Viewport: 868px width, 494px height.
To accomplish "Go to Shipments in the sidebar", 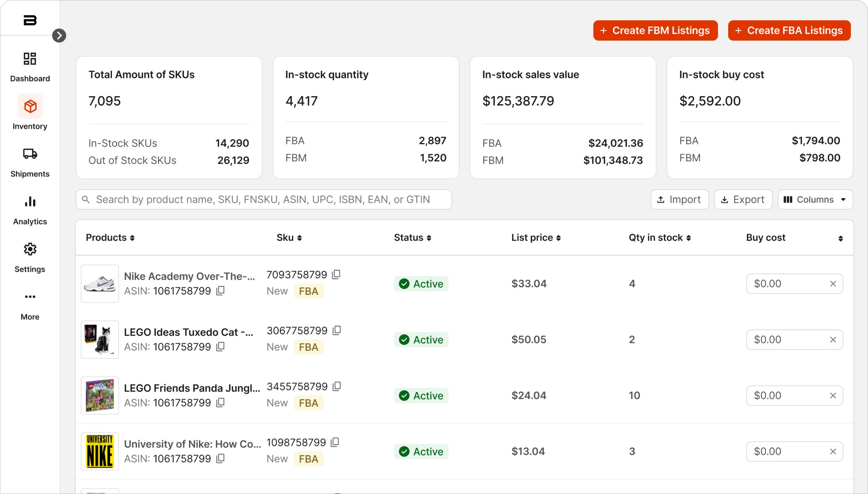I will (30, 163).
